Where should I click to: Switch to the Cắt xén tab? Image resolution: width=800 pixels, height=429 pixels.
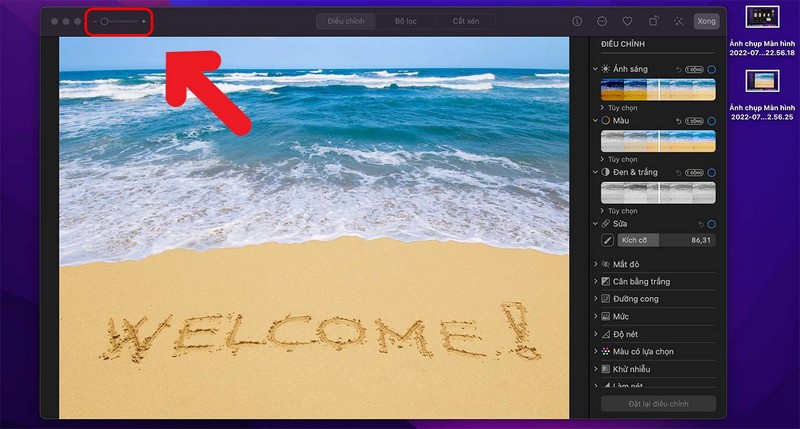click(x=466, y=21)
